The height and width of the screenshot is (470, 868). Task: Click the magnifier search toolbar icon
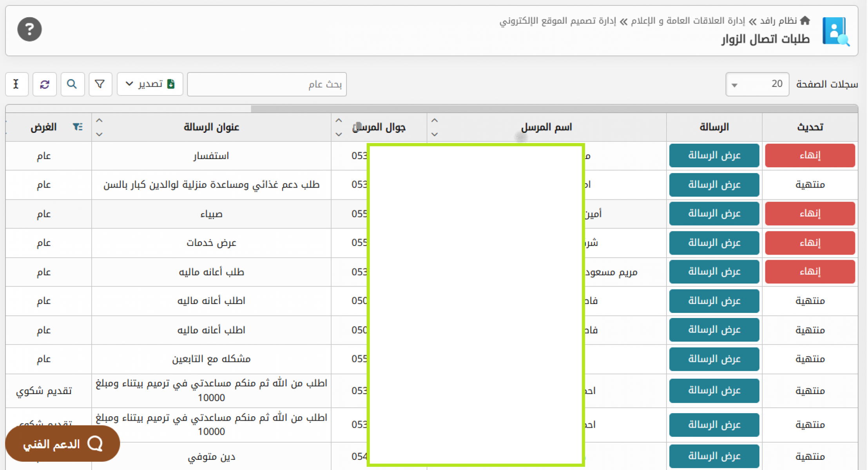pos(72,84)
